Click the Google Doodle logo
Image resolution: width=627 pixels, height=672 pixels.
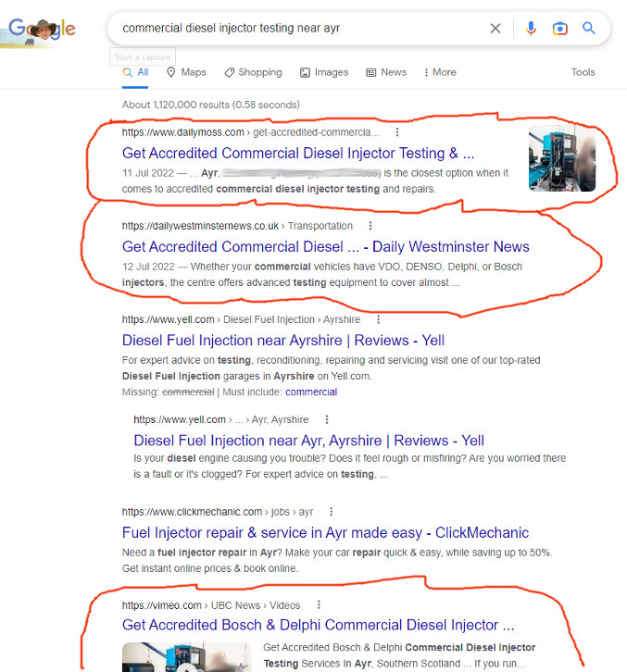(x=38, y=31)
